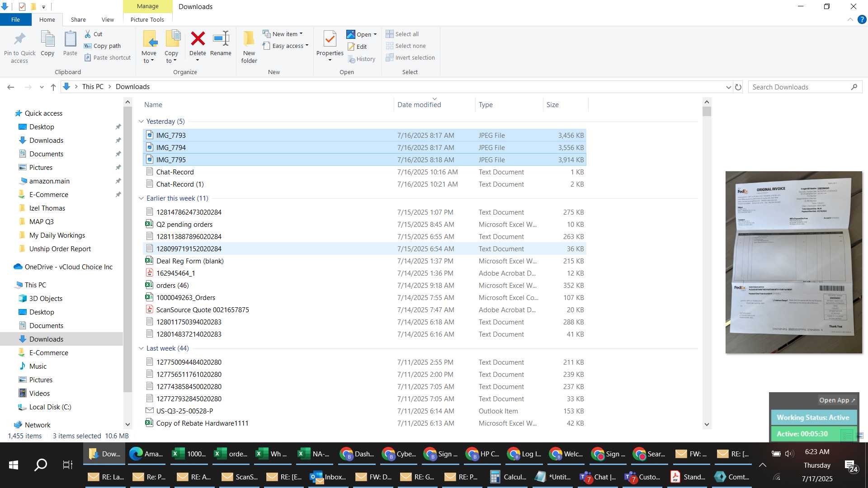Open the address bar history dropdown
868x488 pixels.
728,87
